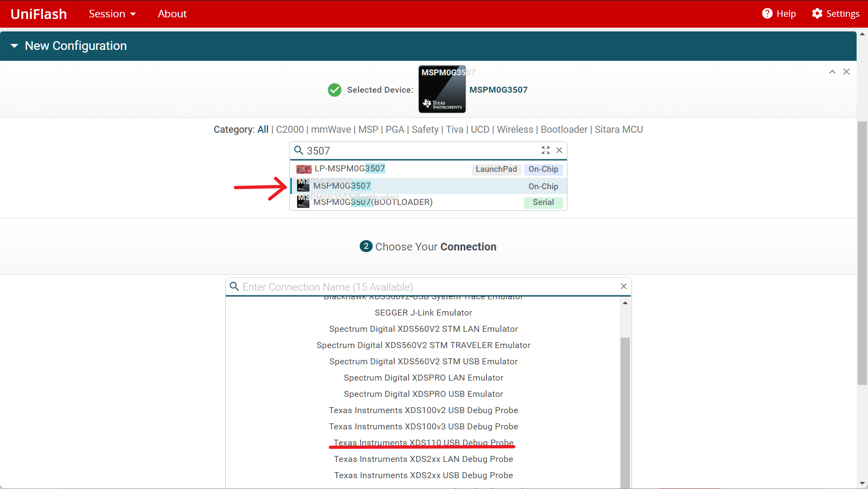Image resolution: width=868 pixels, height=489 pixels.
Task: Select Spectrum Digital XDS560V2 STM TRAVELER Emulator
Action: (x=423, y=345)
